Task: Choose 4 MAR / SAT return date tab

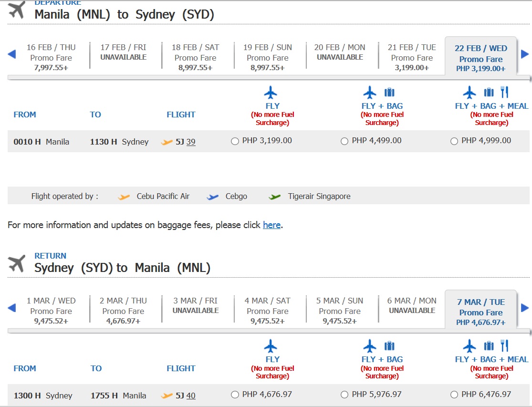Action: (x=268, y=310)
